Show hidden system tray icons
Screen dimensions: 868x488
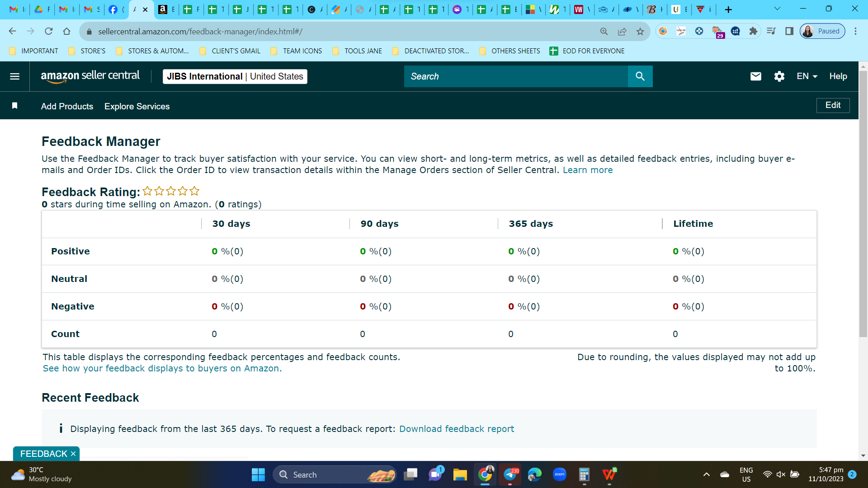pyautogui.click(x=706, y=474)
